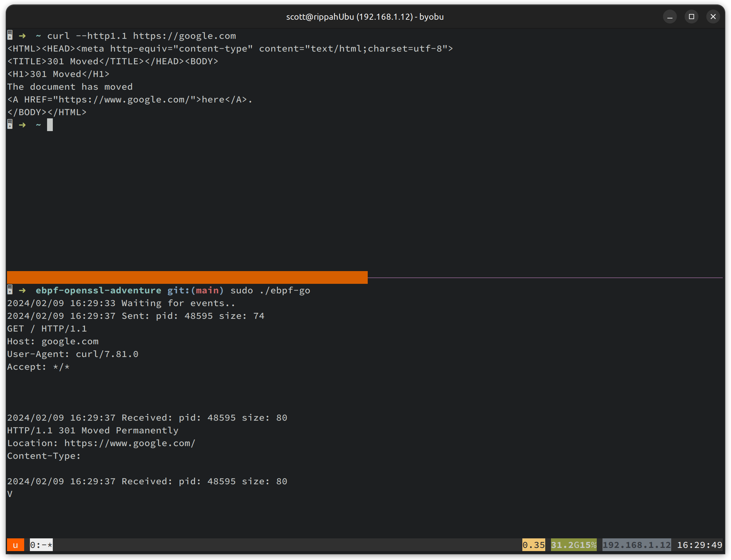Click the load average 0.35 status indicator
Screen dimensions: 731x560
[533, 545]
